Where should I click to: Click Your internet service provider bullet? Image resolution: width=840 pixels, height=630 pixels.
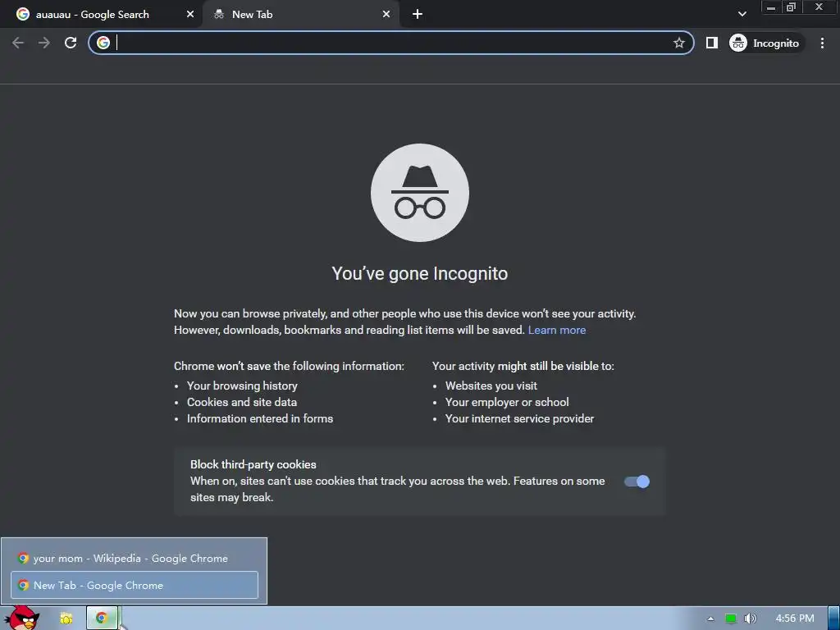[x=519, y=419]
